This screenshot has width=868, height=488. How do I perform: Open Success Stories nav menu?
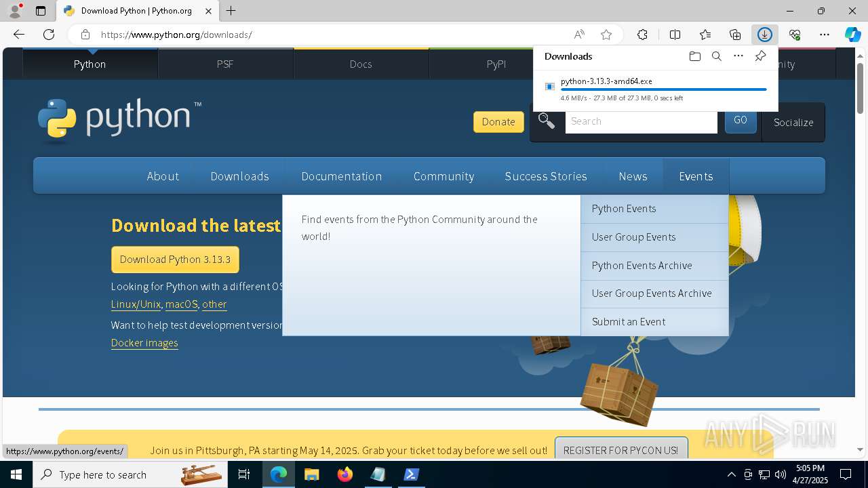(x=546, y=176)
